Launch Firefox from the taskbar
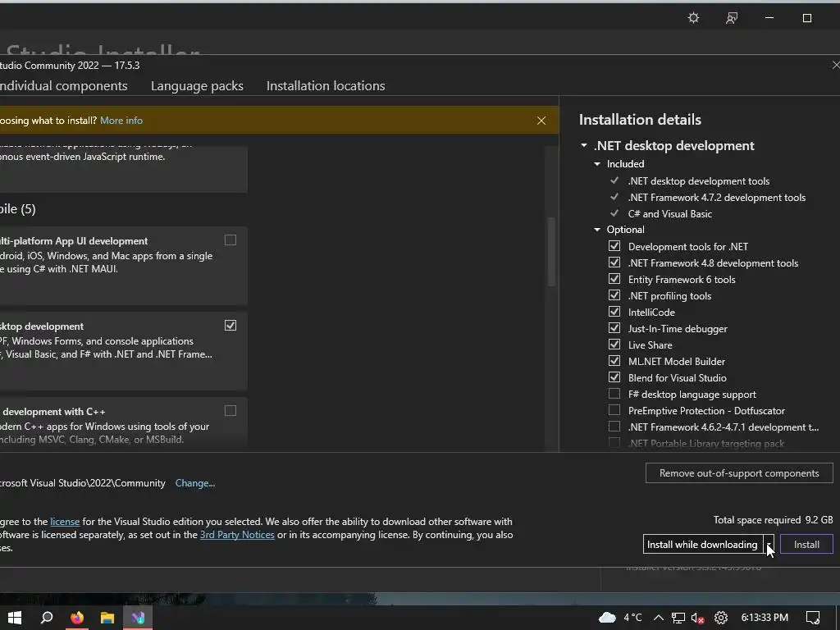The width and height of the screenshot is (840, 630). [77, 618]
